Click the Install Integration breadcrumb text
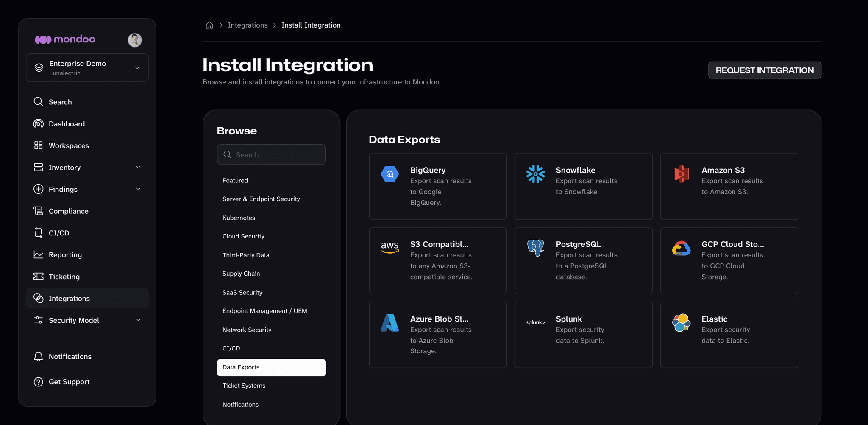 point(311,25)
